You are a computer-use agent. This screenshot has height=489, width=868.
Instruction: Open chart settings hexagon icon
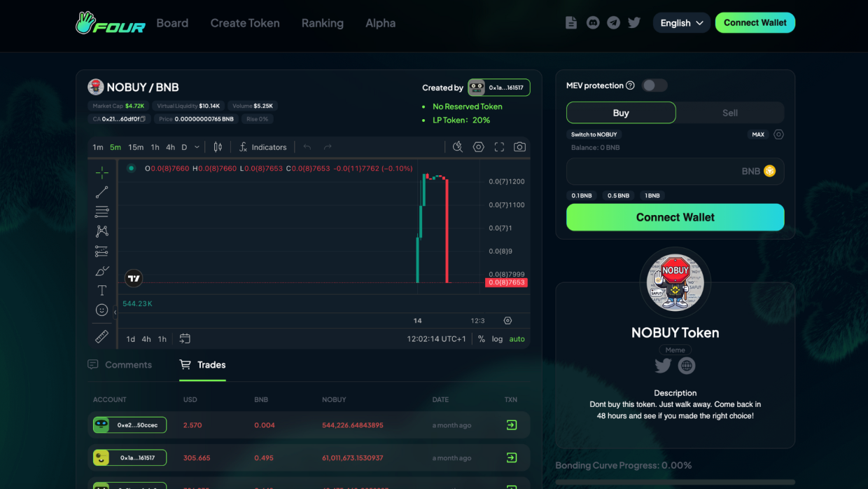click(479, 147)
